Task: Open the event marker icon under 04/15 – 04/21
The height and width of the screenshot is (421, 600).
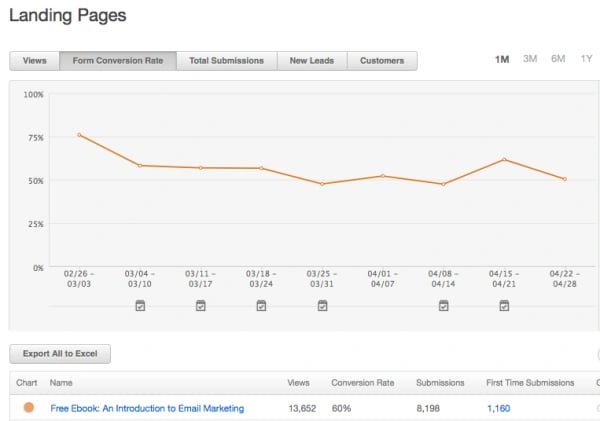Action: pos(504,306)
